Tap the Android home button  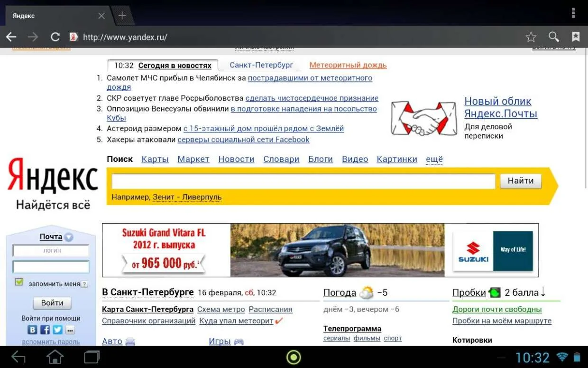point(55,357)
